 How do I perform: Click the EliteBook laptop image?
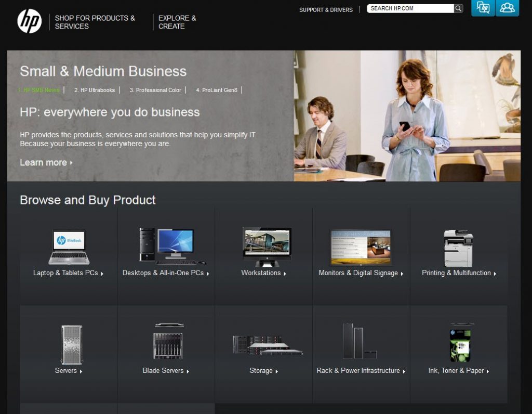[x=69, y=247]
